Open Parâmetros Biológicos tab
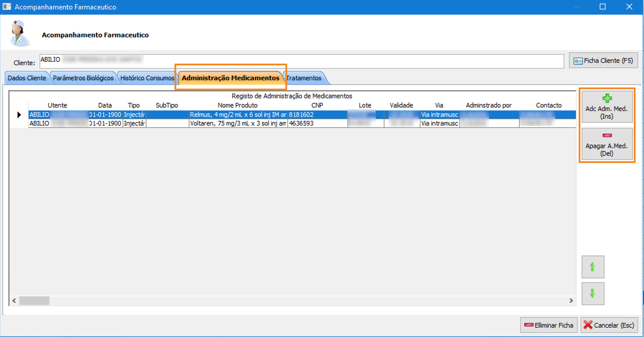Viewport: 644px width, 337px height. coord(83,78)
